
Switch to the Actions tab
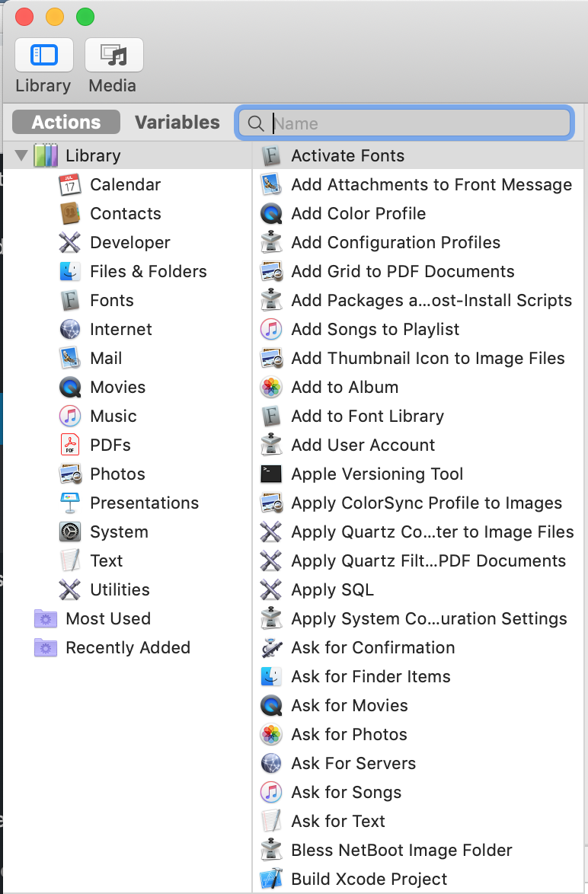point(66,123)
